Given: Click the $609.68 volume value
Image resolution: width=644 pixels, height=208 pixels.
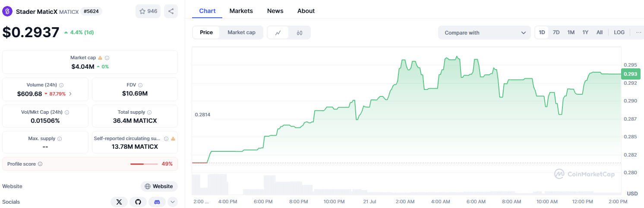Looking at the screenshot, I should pyautogui.click(x=29, y=94).
